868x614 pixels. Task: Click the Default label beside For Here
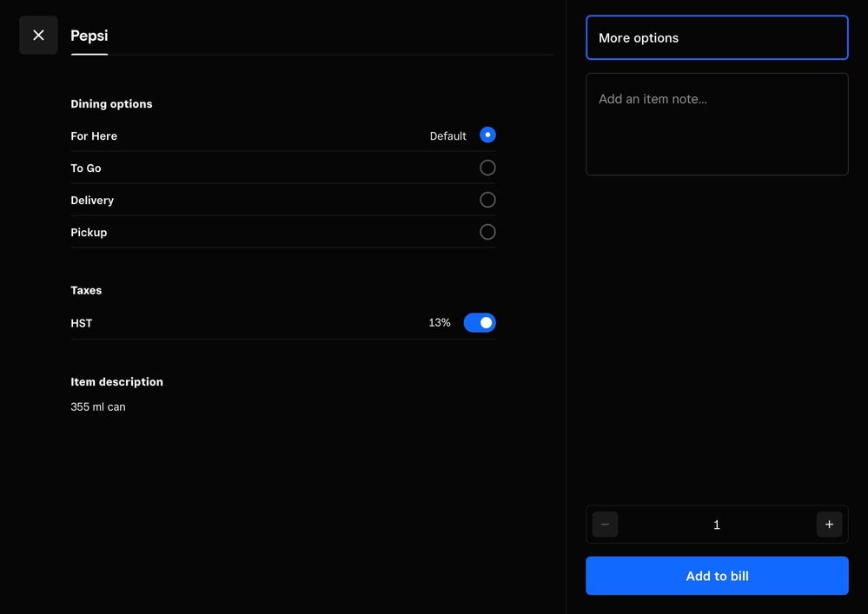(x=448, y=136)
